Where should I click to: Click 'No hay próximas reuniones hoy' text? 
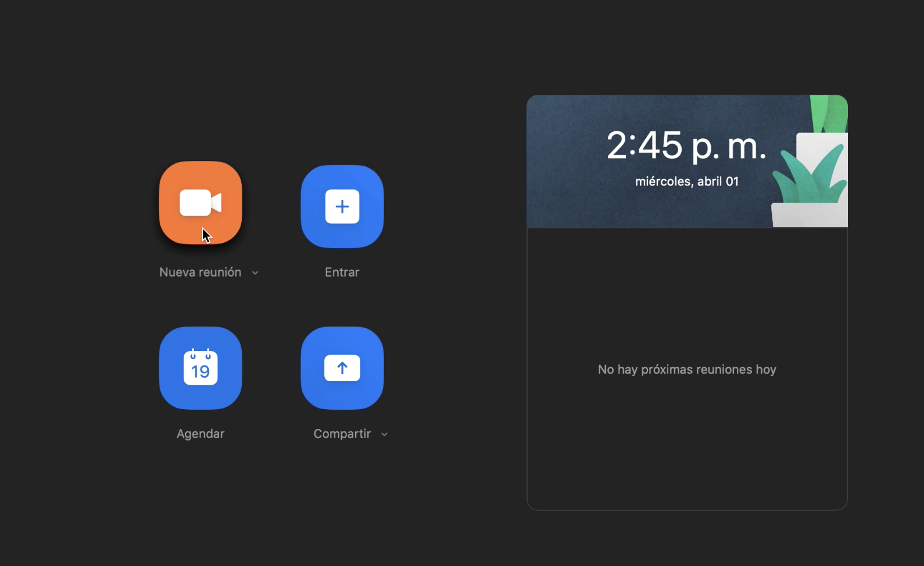(687, 370)
